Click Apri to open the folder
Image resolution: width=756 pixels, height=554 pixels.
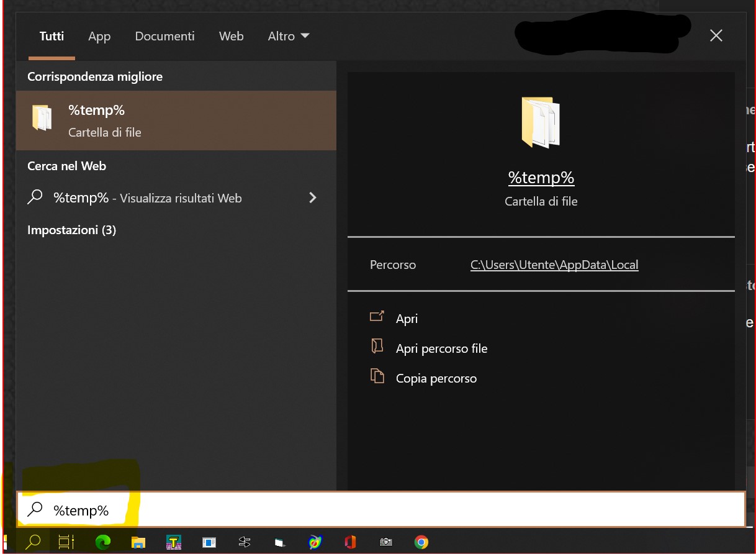407,318
